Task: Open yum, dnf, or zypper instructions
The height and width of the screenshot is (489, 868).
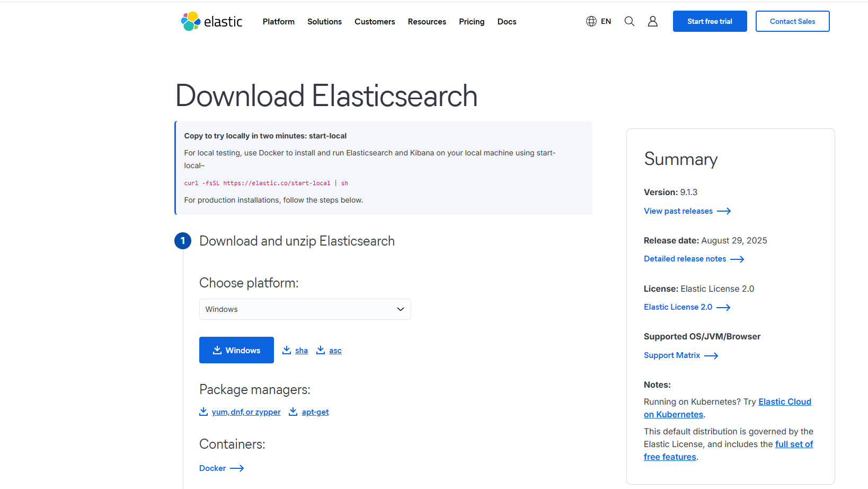Action: click(246, 412)
